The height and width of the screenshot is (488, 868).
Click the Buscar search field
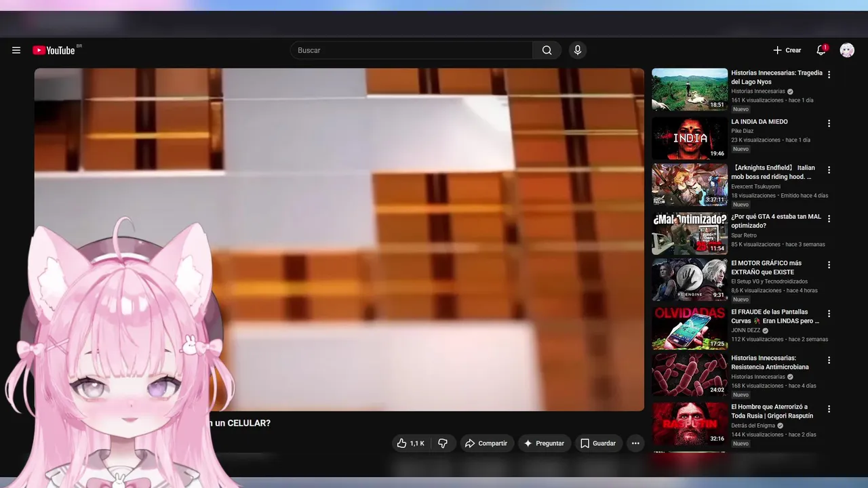[x=412, y=50]
